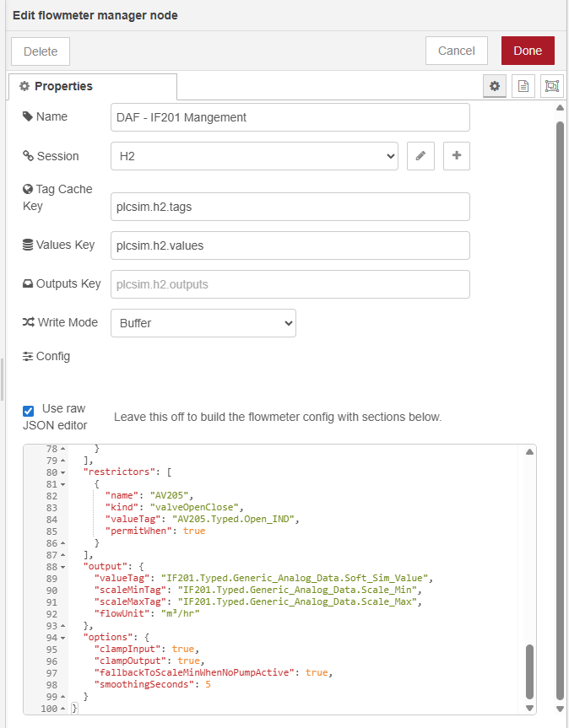
Task: Collapse the object fold at line 81
Action: (x=62, y=484)
